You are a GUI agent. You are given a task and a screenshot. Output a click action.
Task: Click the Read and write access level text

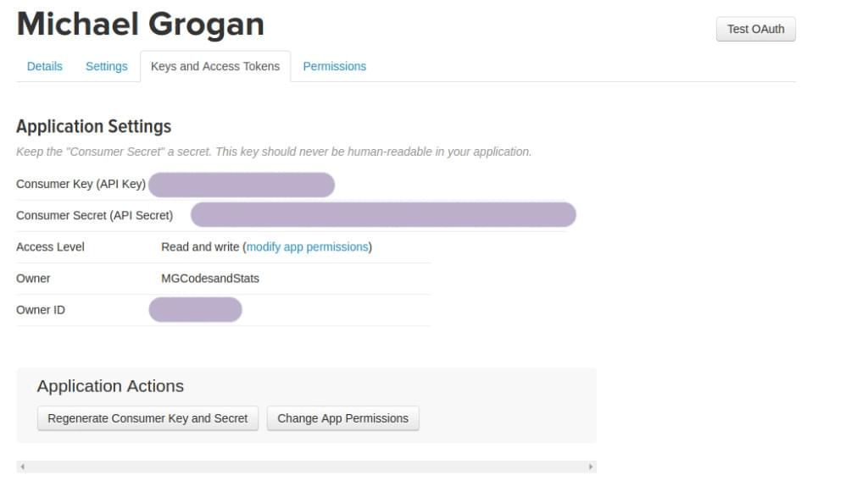[199, 247]
